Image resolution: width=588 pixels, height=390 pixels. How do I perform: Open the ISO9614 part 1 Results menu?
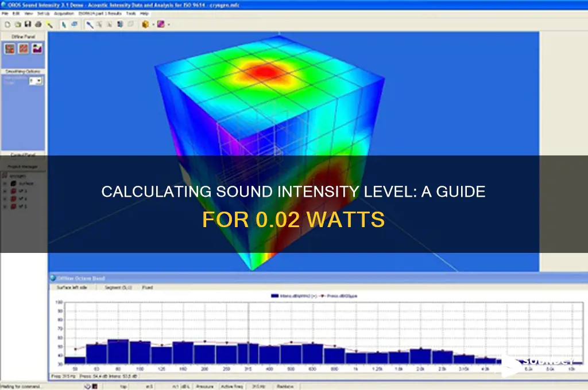pos(100,14)
